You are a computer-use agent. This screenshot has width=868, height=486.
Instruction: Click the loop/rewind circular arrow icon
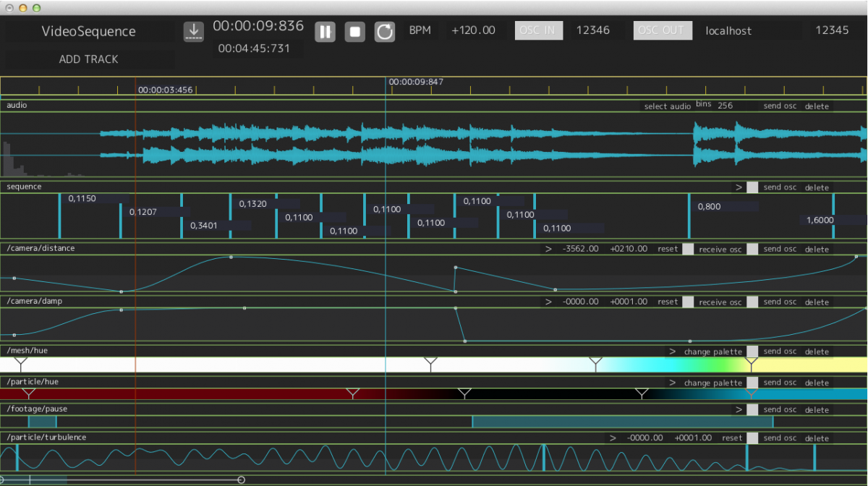click(385, 32)
